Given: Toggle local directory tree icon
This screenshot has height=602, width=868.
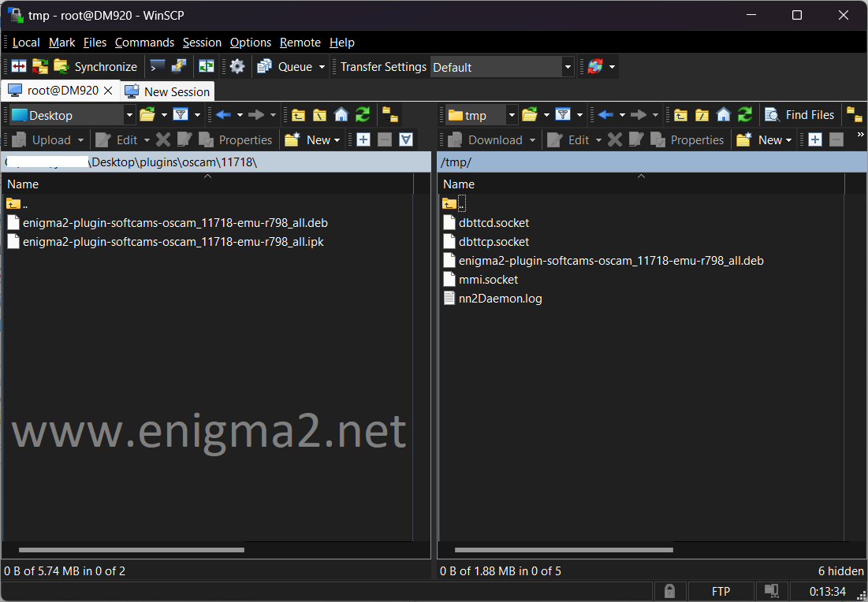Looking at the screenshot, I should [x=391, y=115].
